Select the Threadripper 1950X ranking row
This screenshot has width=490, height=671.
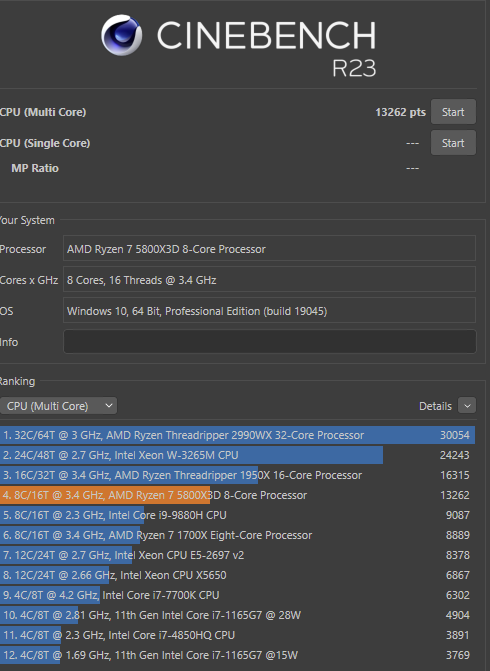[238, 475]
